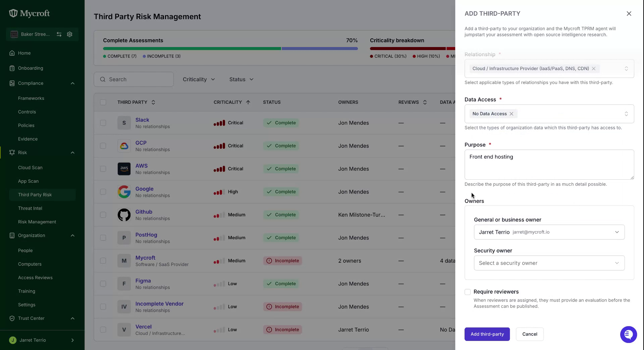Click the Add third-party button
This screenshot has height=350, width=644.
tap(487, 334)
